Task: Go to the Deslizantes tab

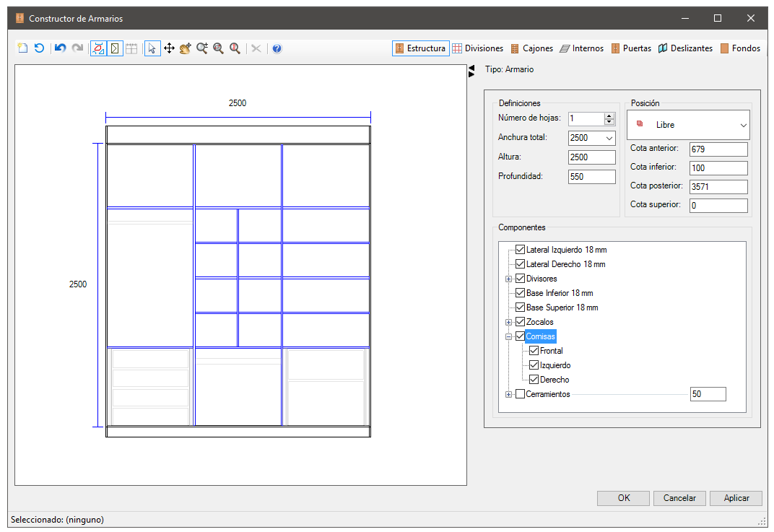Action: click(686, 48)
